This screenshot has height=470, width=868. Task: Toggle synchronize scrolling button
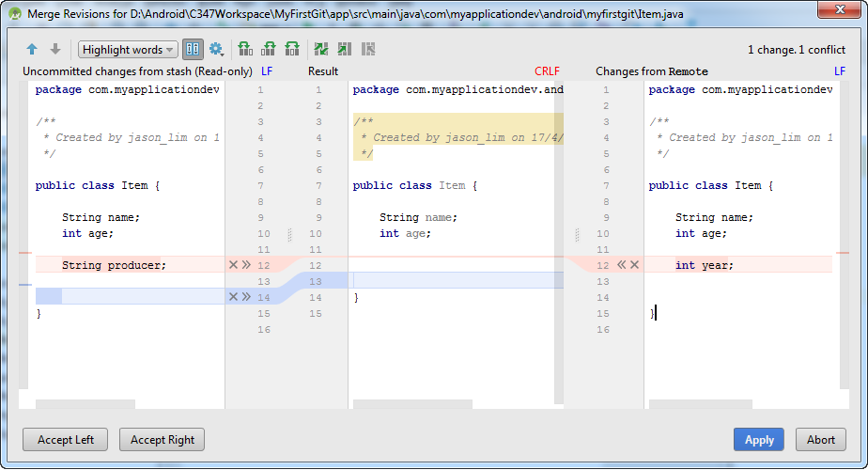(192, 49)
